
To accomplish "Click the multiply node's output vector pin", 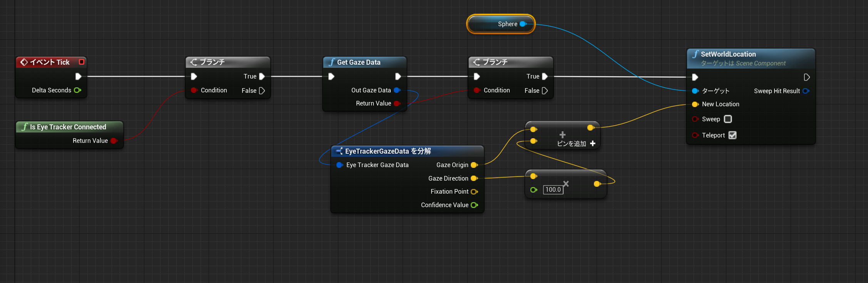I will click(597, 184).
